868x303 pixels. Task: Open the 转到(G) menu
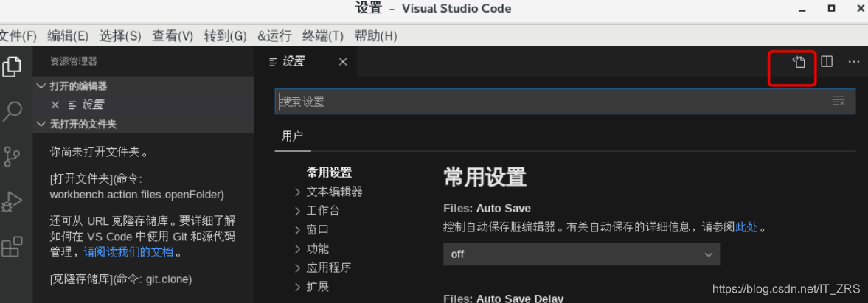coord(225,37)
